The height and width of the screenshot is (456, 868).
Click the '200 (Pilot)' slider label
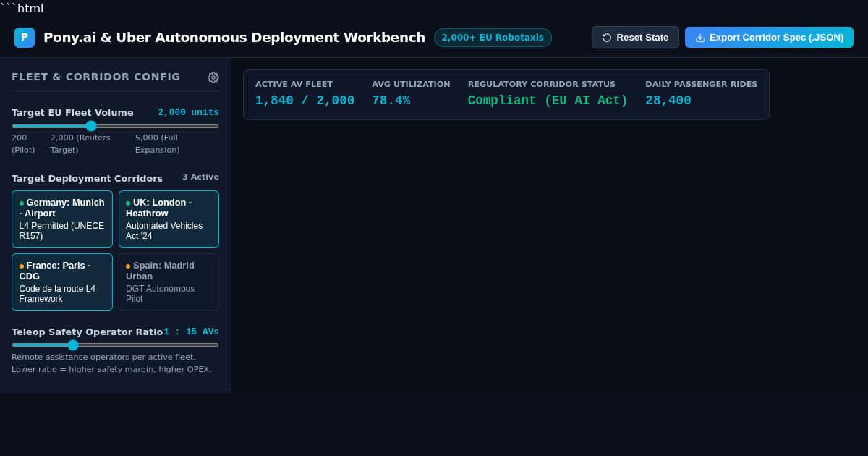tap(23, 144)
